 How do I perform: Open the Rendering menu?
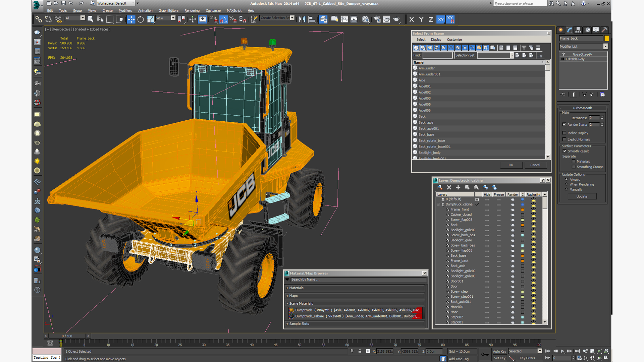click(192, 11)
